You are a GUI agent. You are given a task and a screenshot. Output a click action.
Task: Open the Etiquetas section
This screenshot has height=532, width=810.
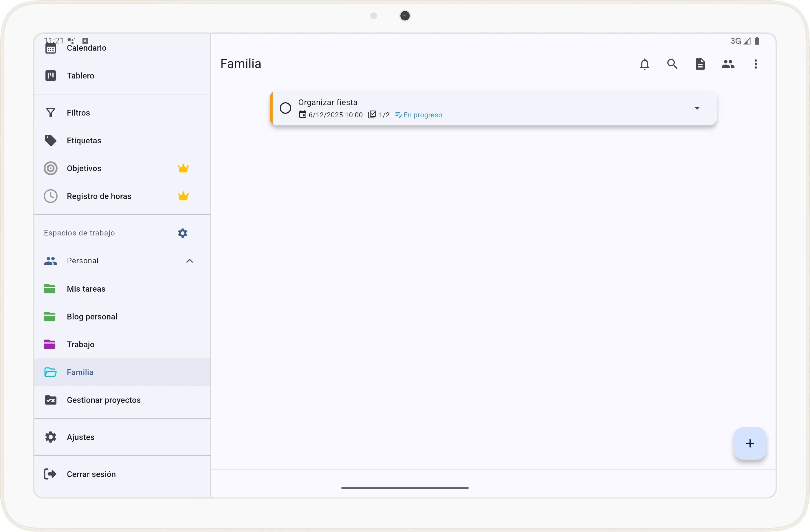coord(84,140)
